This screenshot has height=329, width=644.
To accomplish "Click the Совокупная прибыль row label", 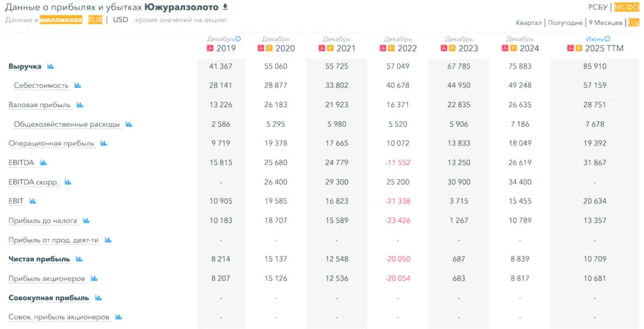I will 48,298.
